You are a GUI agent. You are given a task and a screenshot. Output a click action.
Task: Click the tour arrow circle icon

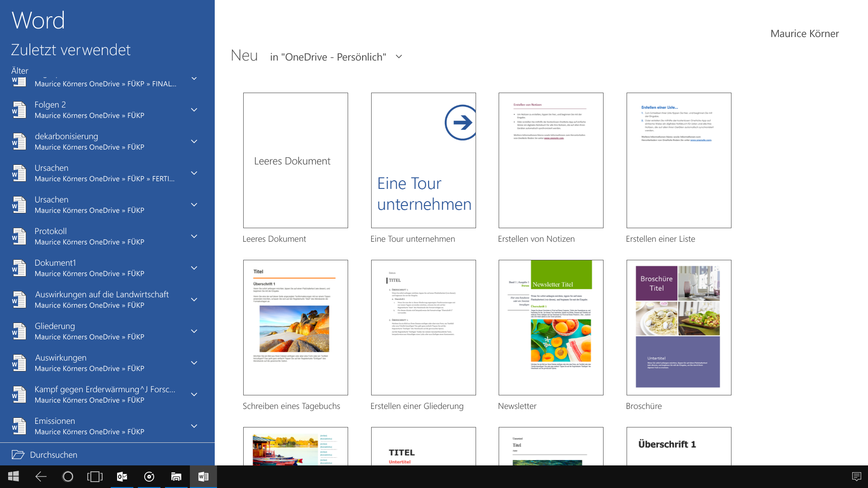[460, 122]
